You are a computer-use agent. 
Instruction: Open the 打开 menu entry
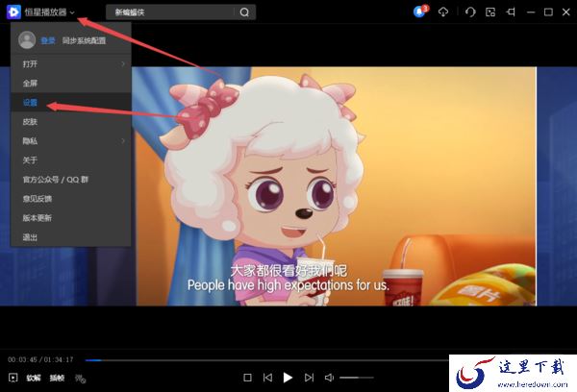point(71,64)
